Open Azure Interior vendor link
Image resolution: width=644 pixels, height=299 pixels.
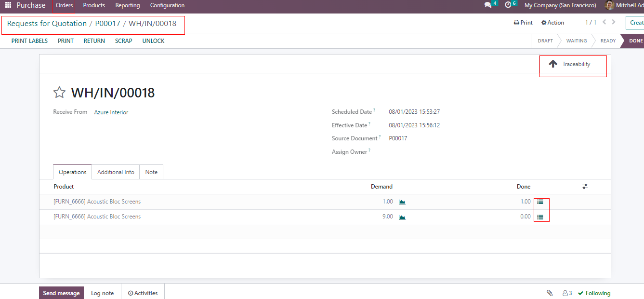coord(111,112)
